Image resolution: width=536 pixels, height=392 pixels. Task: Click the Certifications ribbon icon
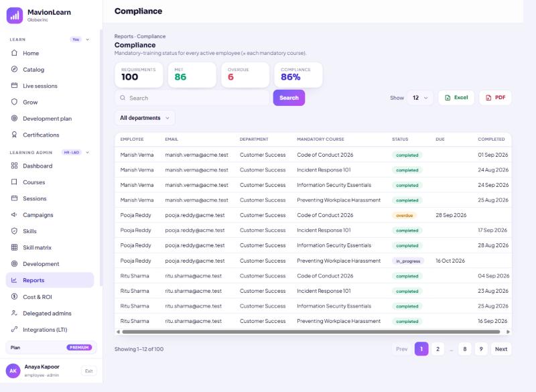click(14, 135)
